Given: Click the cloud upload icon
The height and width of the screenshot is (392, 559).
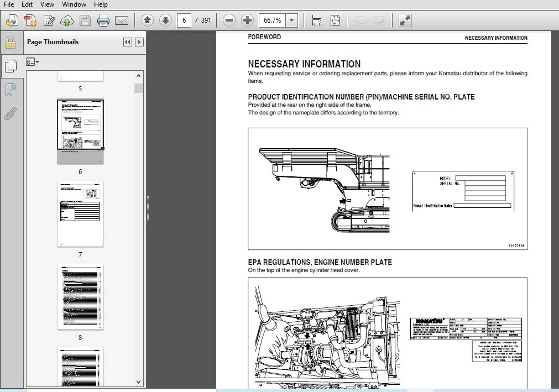Looking at the screenshot, I should pos(67,20).
